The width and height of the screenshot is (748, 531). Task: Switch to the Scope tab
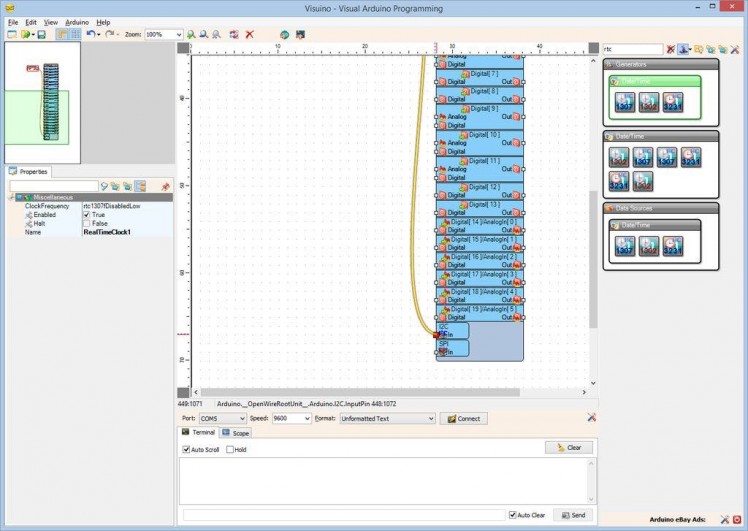[236, 433]
